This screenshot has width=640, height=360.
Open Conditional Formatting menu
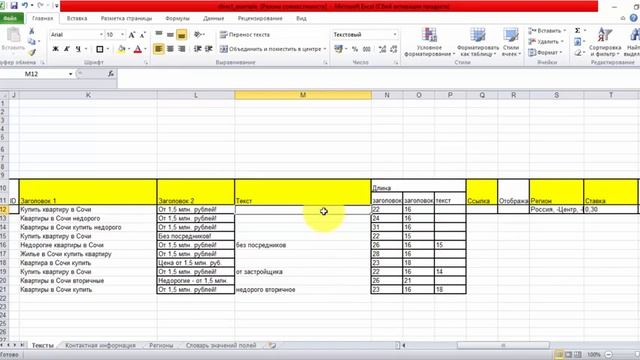pos(429,42)
